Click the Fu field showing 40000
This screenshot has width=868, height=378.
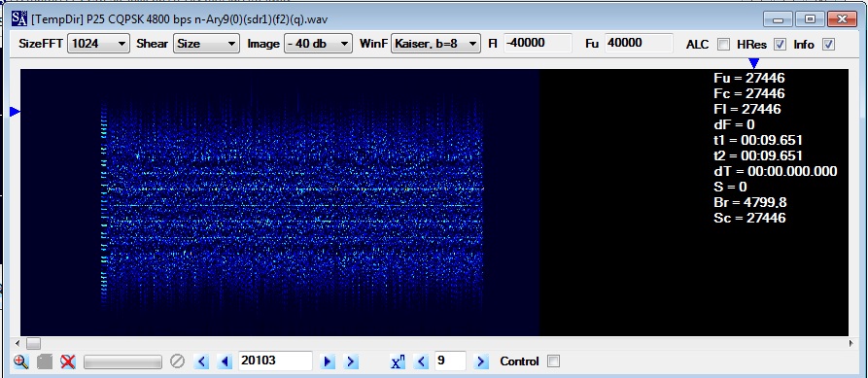click(639, 43)
